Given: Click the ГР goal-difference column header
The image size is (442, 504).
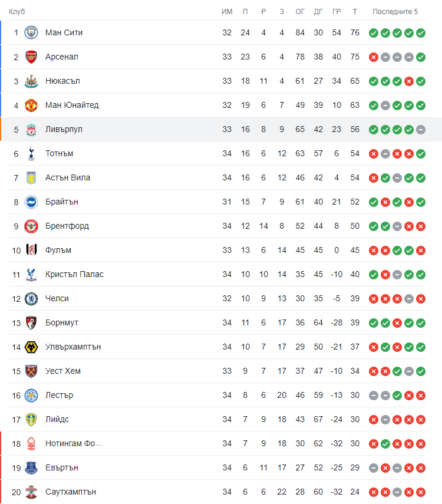Looking at the screenshot, I should pos(337,12).
